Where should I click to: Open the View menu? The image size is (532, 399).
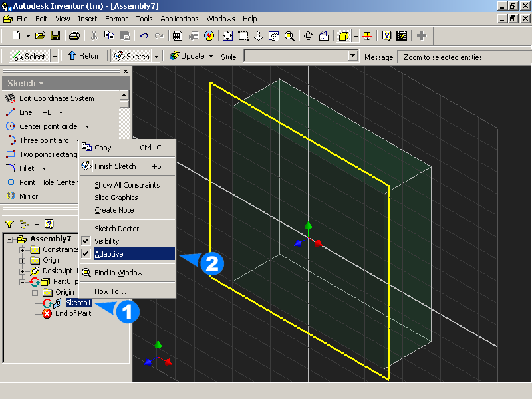(63, 19)
